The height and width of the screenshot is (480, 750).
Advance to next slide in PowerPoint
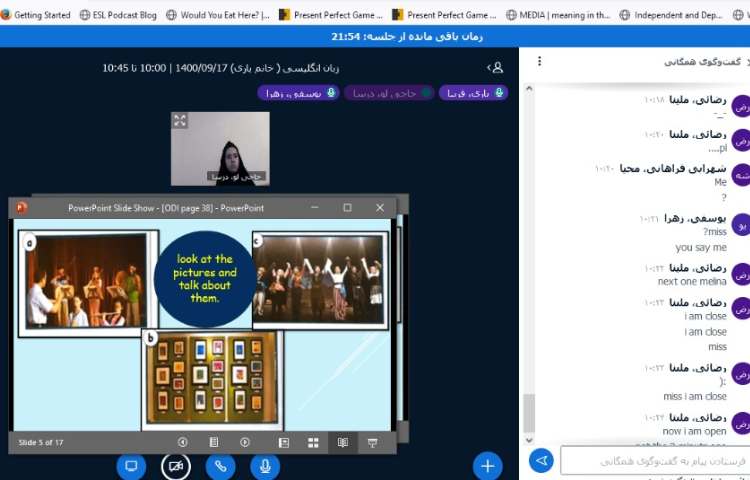coord(245,442)
